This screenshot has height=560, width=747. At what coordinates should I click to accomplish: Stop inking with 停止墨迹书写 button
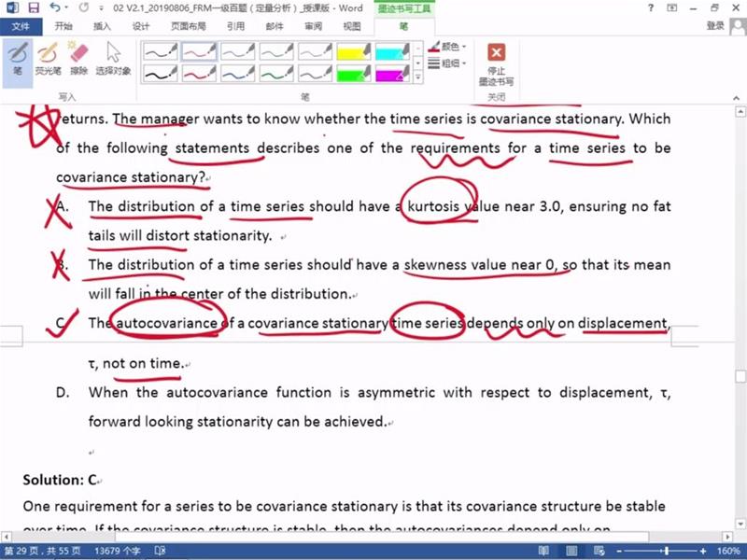point(497,64)
